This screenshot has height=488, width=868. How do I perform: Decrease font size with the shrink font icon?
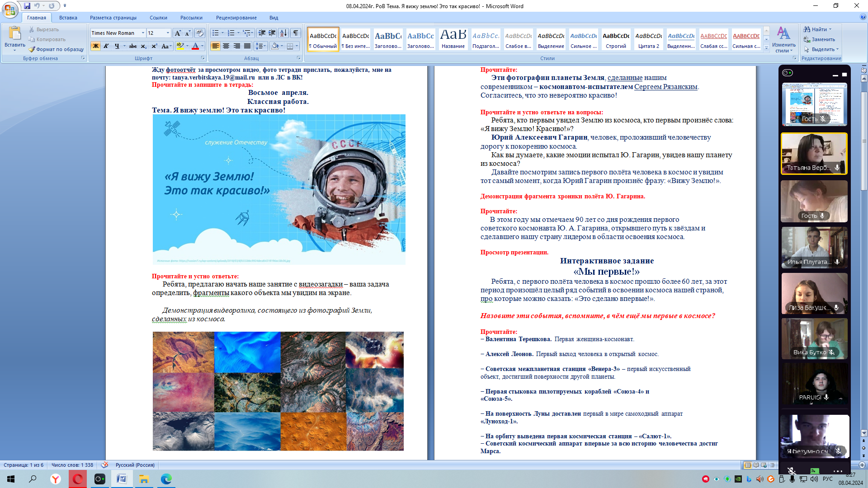click(188, 33)
